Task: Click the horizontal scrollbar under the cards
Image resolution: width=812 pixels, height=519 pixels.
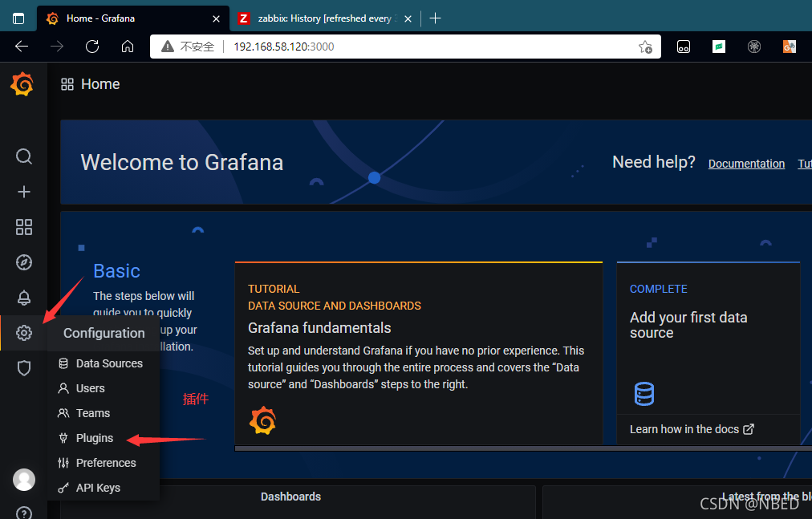Action: 523,448
